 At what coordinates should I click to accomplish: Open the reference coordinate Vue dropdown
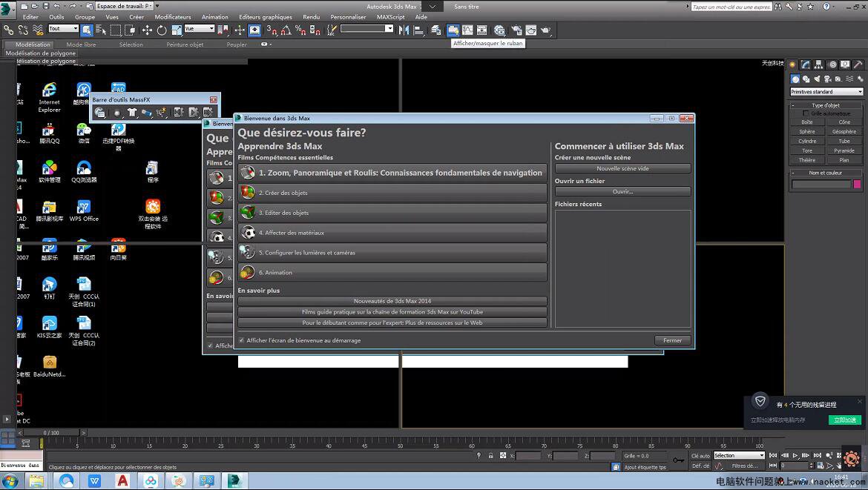(x=200, y=28)
